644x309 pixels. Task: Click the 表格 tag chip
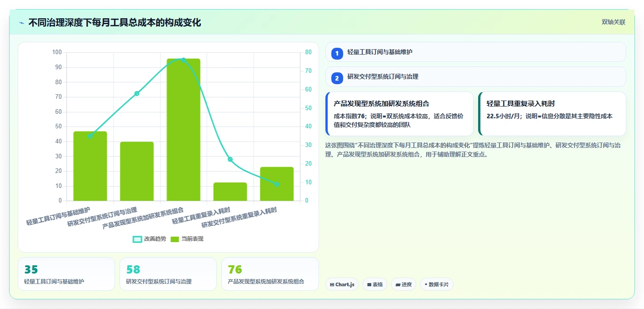(x=374, y=284)
